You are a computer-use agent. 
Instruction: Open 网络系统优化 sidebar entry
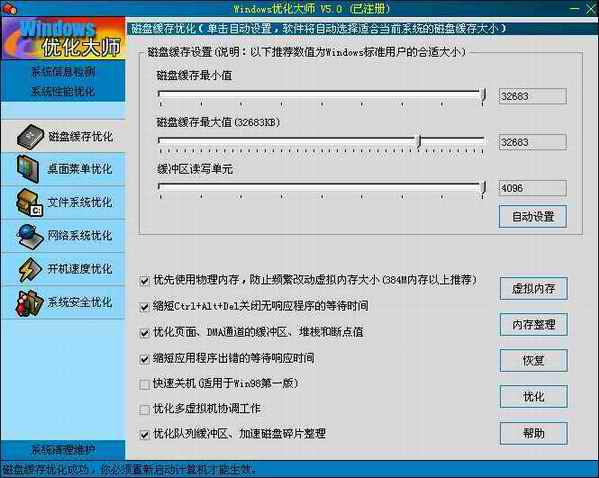coord(63,236)
